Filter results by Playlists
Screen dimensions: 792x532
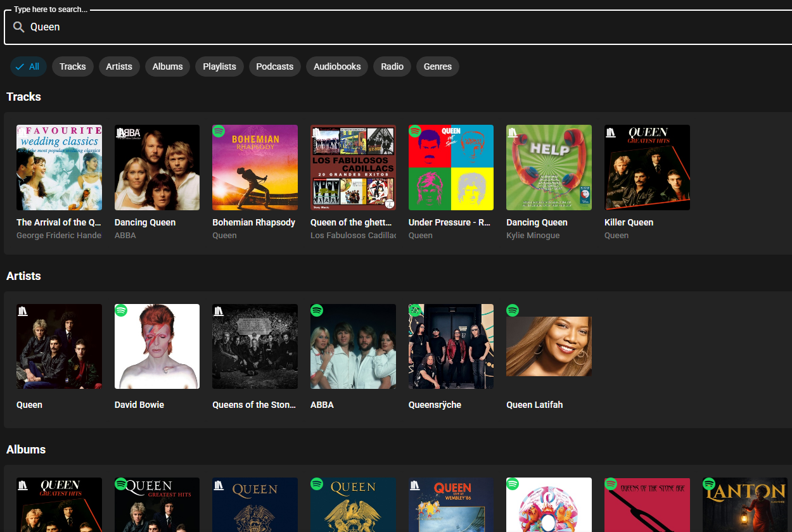(219, 66)
